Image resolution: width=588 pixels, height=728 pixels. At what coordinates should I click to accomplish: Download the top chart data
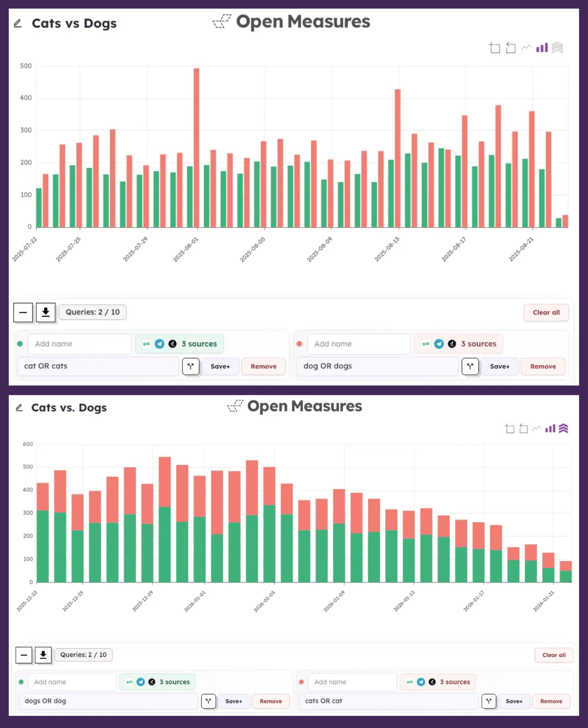point(46,312)
